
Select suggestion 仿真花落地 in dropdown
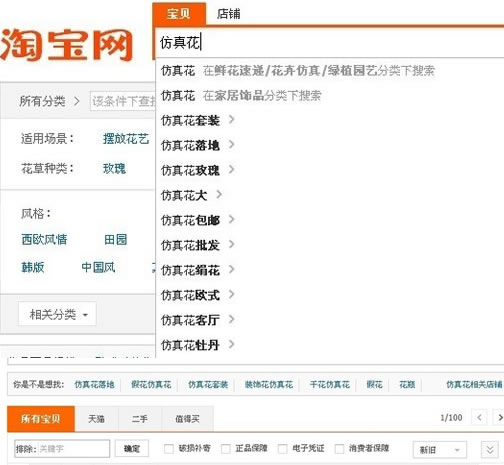pyautogui.click(x=190, y=145)
